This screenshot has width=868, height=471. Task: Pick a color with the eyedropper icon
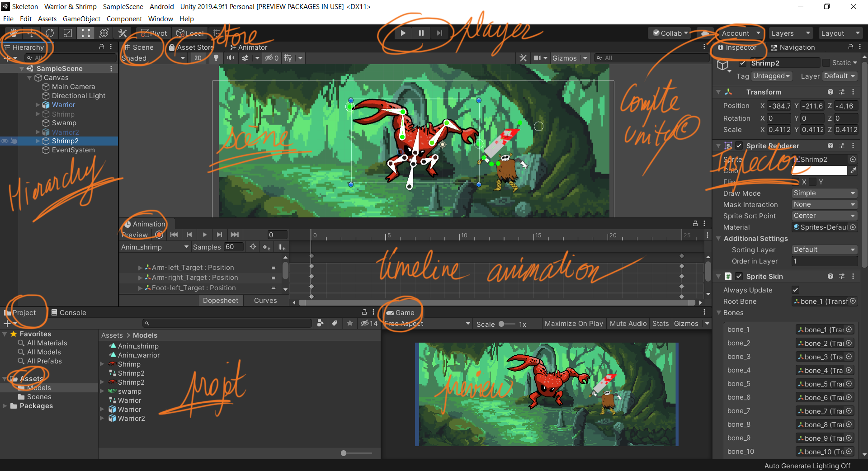tap(853, 170)
